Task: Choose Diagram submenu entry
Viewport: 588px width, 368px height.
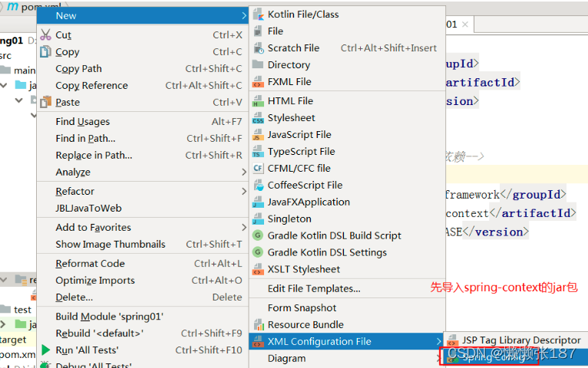Action: coord(347,358)
